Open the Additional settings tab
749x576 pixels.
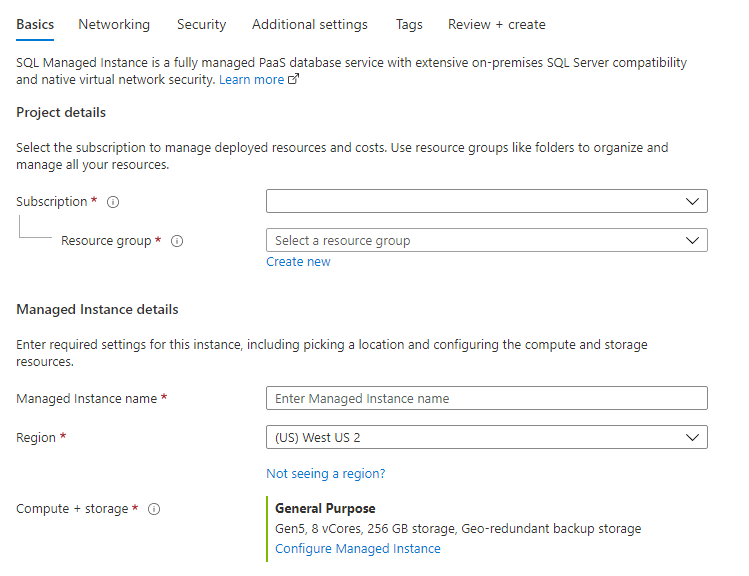310,24
